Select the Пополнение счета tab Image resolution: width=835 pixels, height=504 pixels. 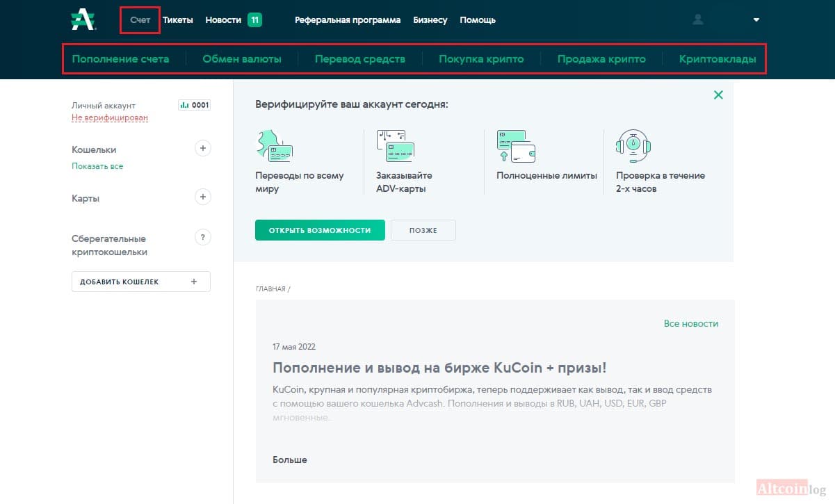click(x=120, y=59)
